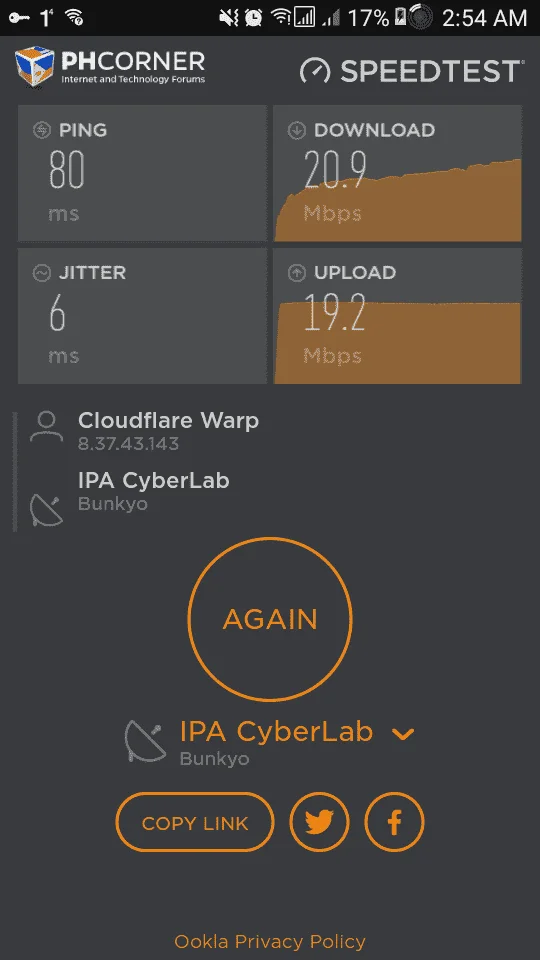Tap the UPLOAD label
The width and height of the screenshot is (540, 960).
pos(354,273)
